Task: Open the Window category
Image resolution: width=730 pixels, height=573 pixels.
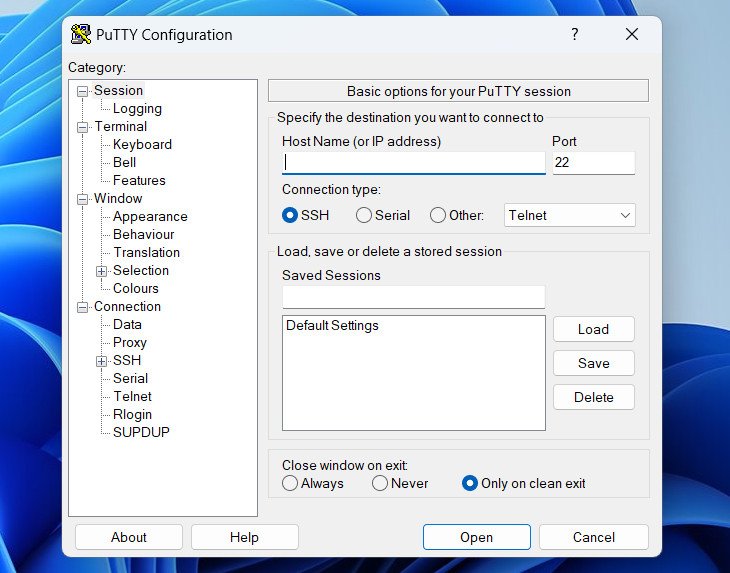Action: click(x=118, y=198)
